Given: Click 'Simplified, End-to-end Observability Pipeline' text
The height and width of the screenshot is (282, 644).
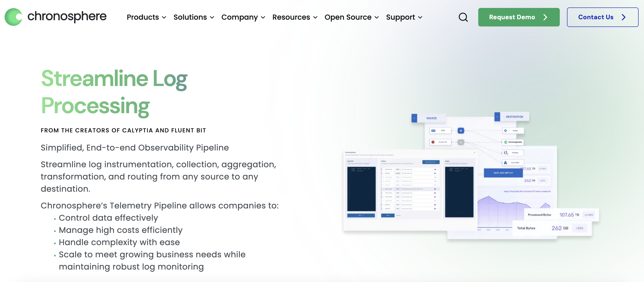Looking at the screenshot, I should 135,148.
